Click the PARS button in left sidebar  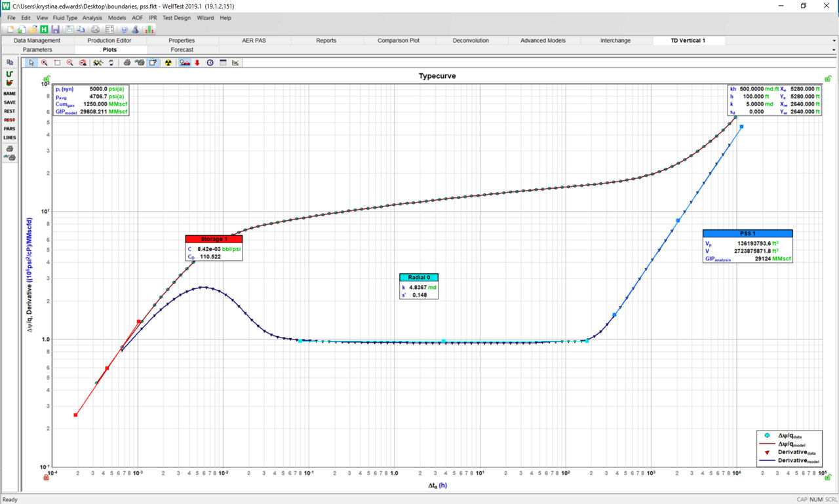[x=10, y=128]
